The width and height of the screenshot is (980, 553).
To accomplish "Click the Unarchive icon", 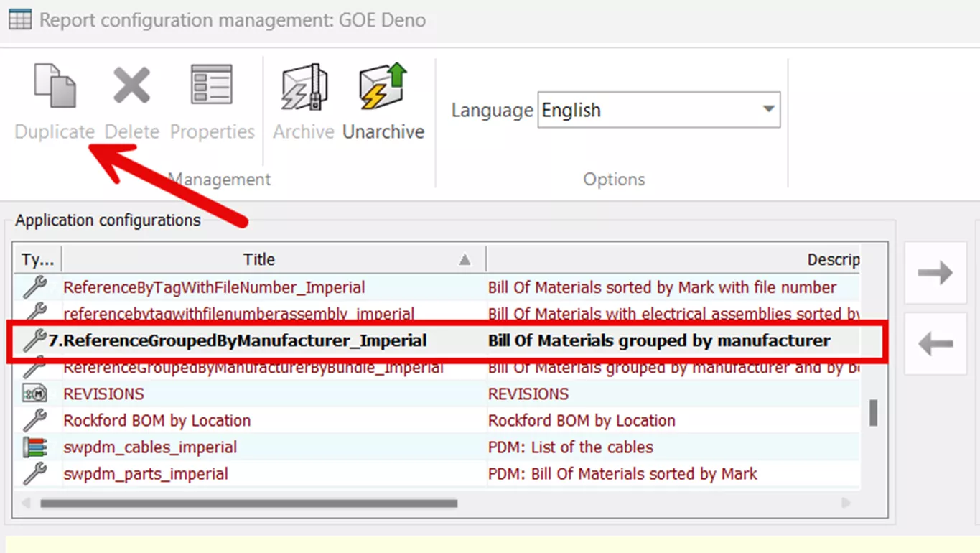I will (383, 86).
